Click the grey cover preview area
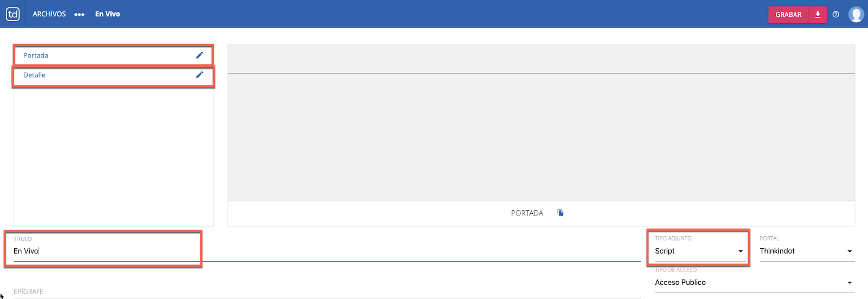This screenshot has width=868, height=299. pos(541,136)
